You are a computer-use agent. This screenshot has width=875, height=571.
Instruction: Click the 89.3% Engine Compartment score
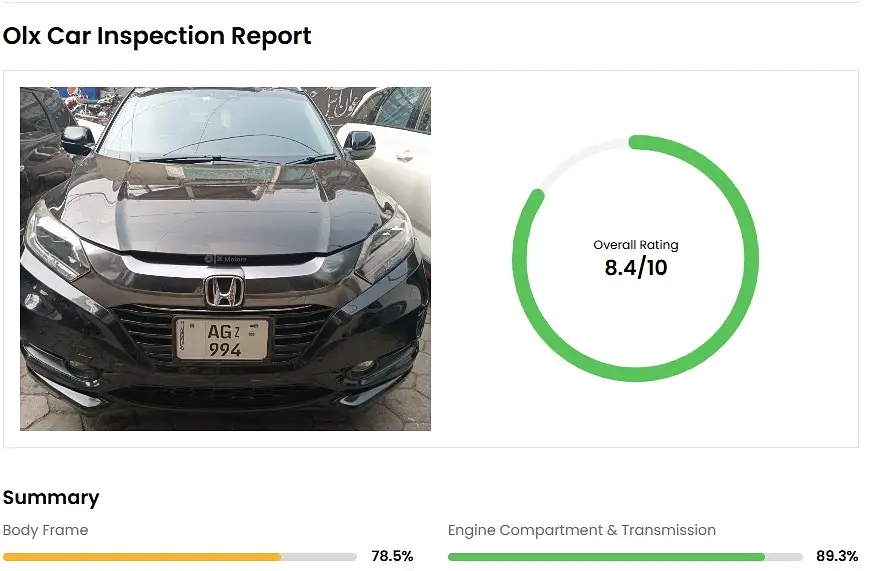(x=837, y=556)
